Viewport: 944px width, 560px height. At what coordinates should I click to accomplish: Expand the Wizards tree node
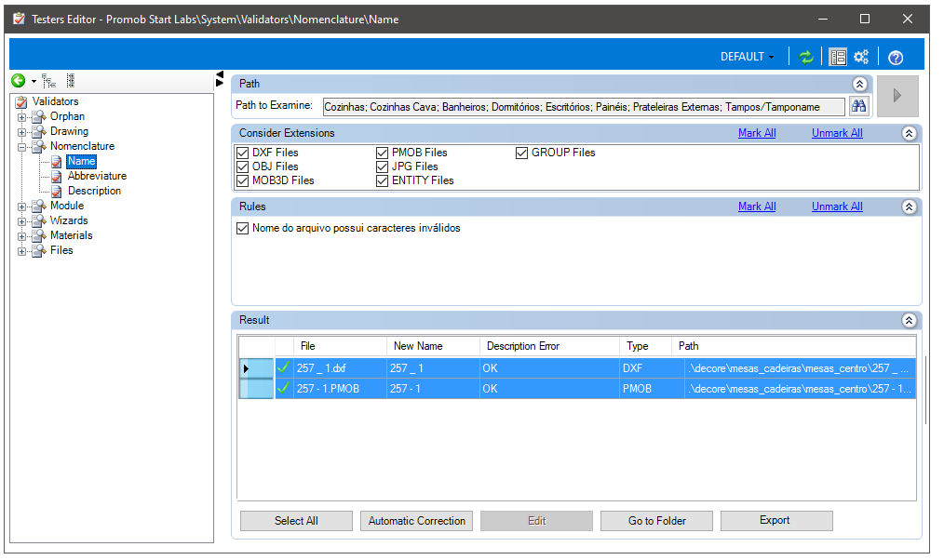(x=21, y=221)
